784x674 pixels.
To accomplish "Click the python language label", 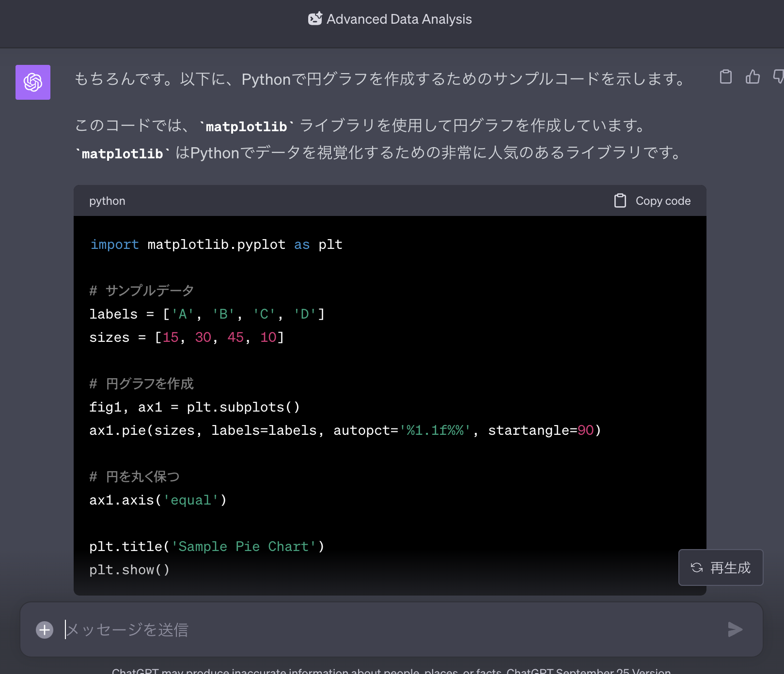I will pyautogui.click(x=107, y=201).
